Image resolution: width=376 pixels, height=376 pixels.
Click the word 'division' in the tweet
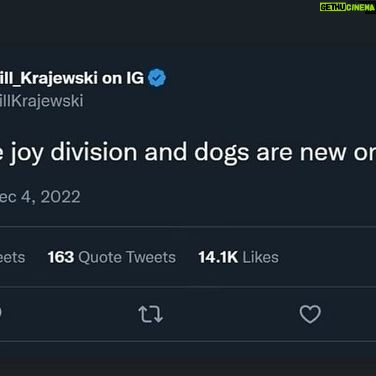tap(94, 152)
